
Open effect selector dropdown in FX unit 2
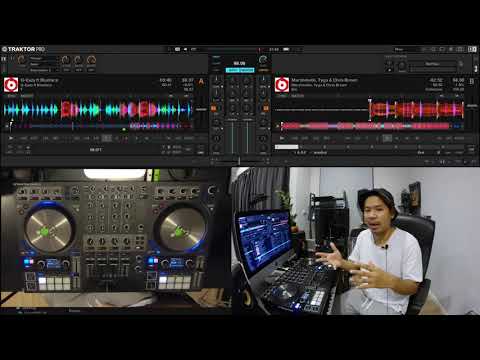(432, 64)
